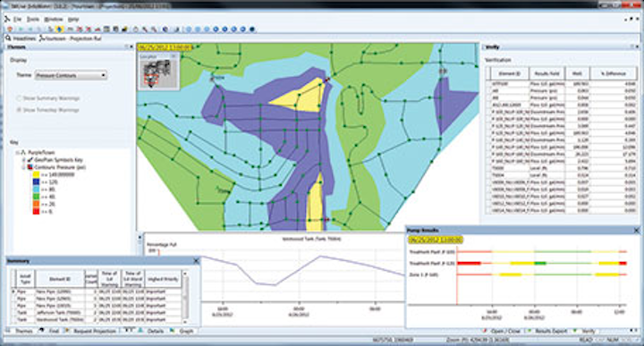644x346 pixels.
Task: Open the File menu
Action: tap(17, 20)
